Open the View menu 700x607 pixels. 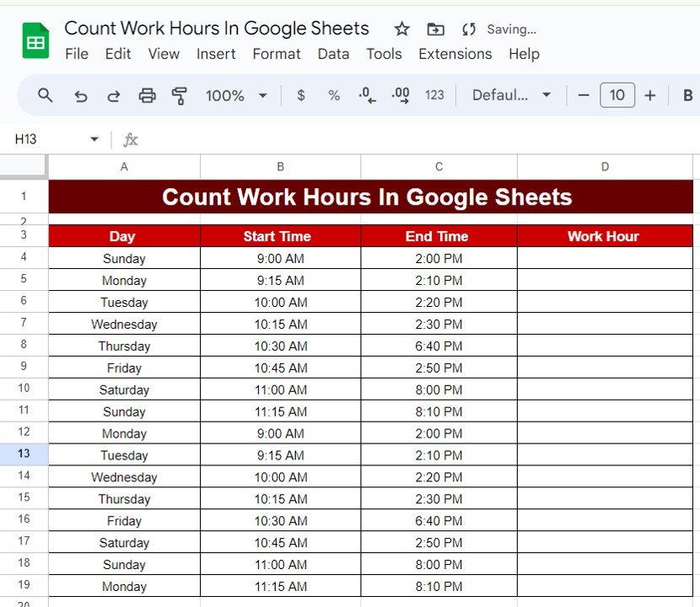[x=164, y=54]
